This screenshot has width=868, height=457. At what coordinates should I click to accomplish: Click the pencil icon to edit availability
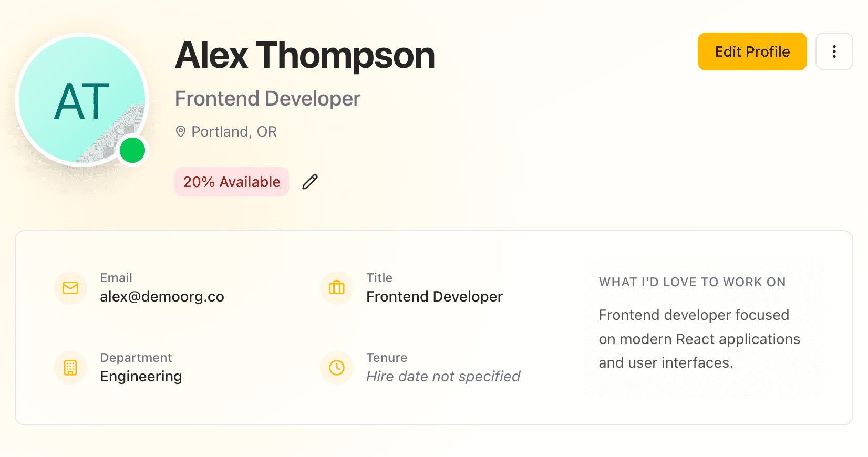(x=310, y=182)
